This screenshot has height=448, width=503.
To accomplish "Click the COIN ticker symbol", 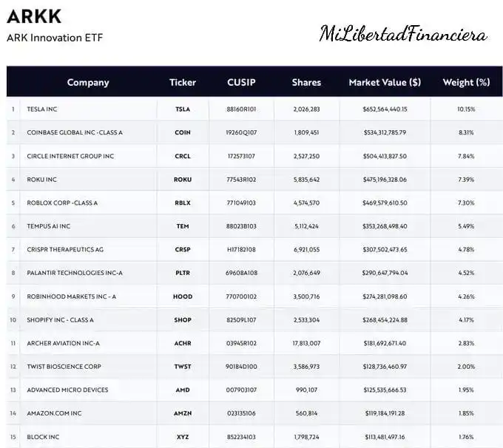I will click(183, 132).
